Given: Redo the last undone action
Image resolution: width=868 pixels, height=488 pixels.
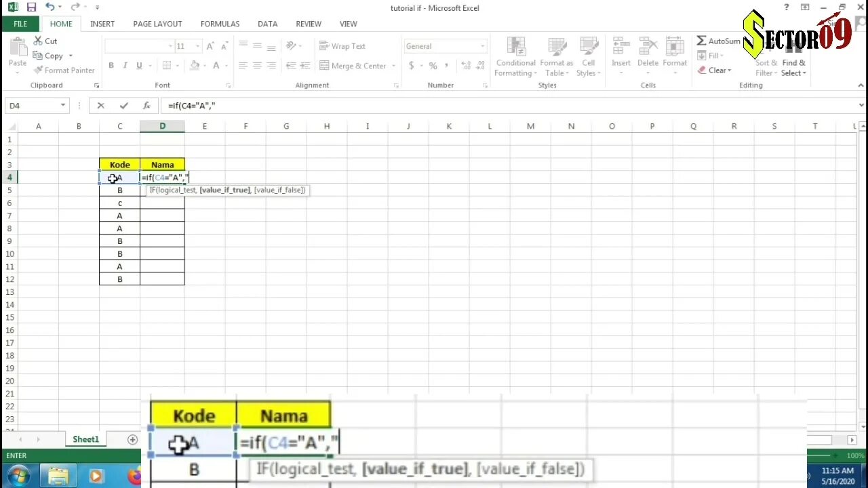Looking at the screenshot, I should (x=74, y=7).
